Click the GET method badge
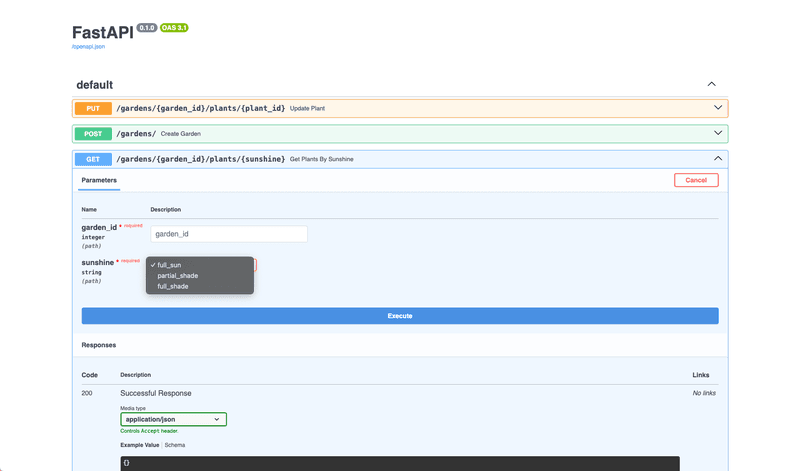 [x=93, y=159]
